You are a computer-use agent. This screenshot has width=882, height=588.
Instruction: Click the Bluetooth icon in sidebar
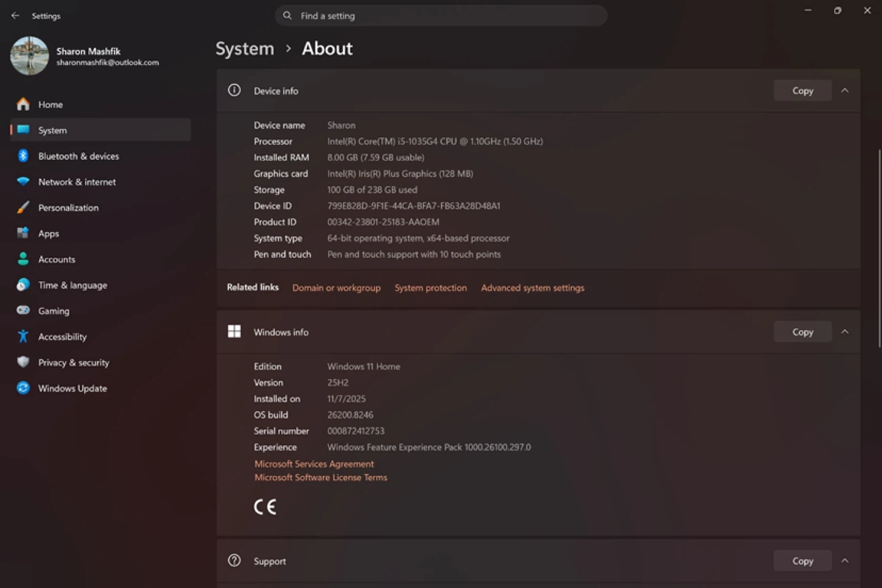pyautogui.click(x=23, y=156)
